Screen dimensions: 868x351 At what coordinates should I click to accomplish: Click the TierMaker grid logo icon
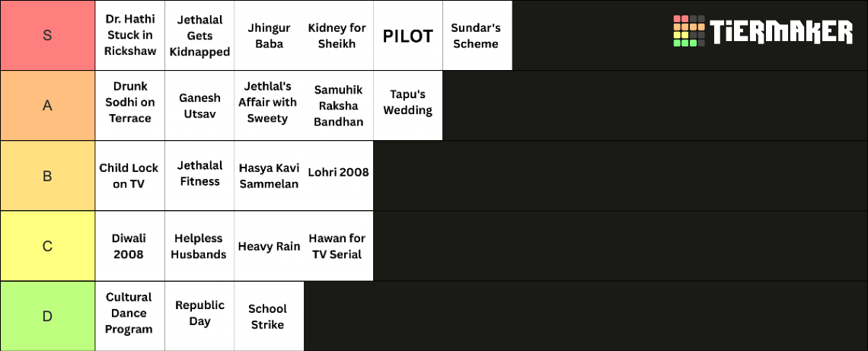688,31
